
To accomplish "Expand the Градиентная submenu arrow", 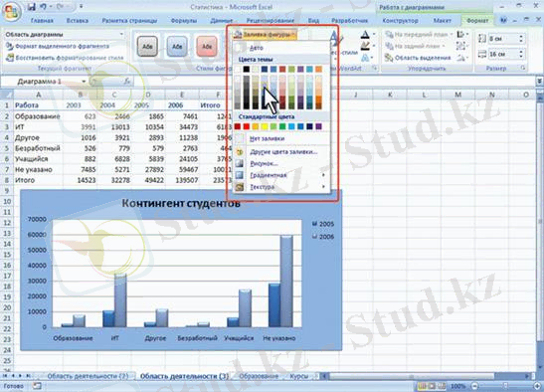I will click(323, 175).
